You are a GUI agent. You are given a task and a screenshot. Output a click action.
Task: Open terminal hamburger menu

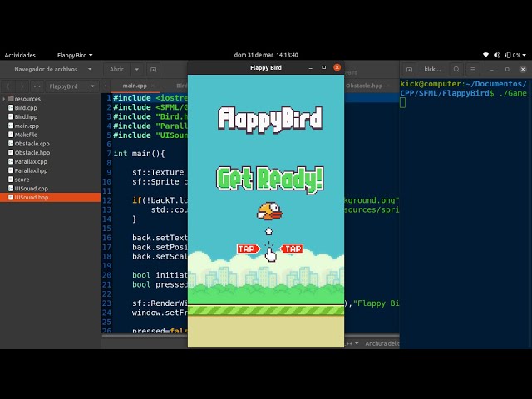pos(473,70)
